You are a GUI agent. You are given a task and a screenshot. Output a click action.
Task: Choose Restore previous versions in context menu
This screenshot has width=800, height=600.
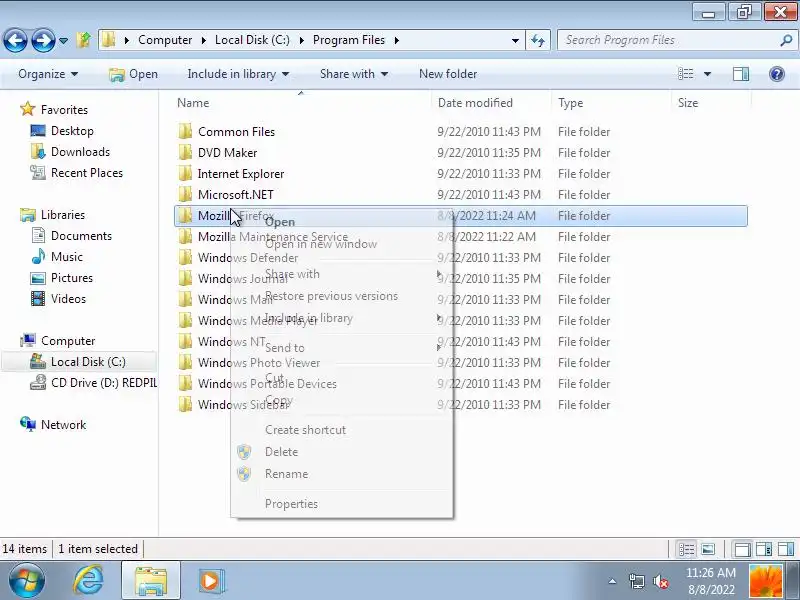342,296
